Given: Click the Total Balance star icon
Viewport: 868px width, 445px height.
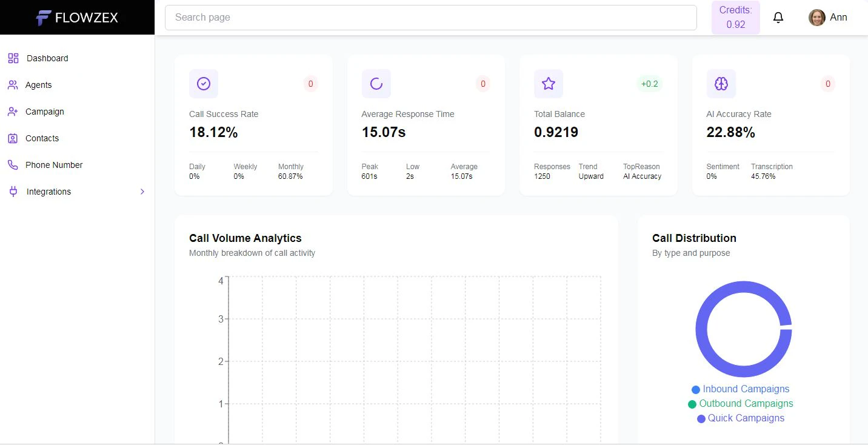Looking at the screenshot, I should click(x=548, y=84).
